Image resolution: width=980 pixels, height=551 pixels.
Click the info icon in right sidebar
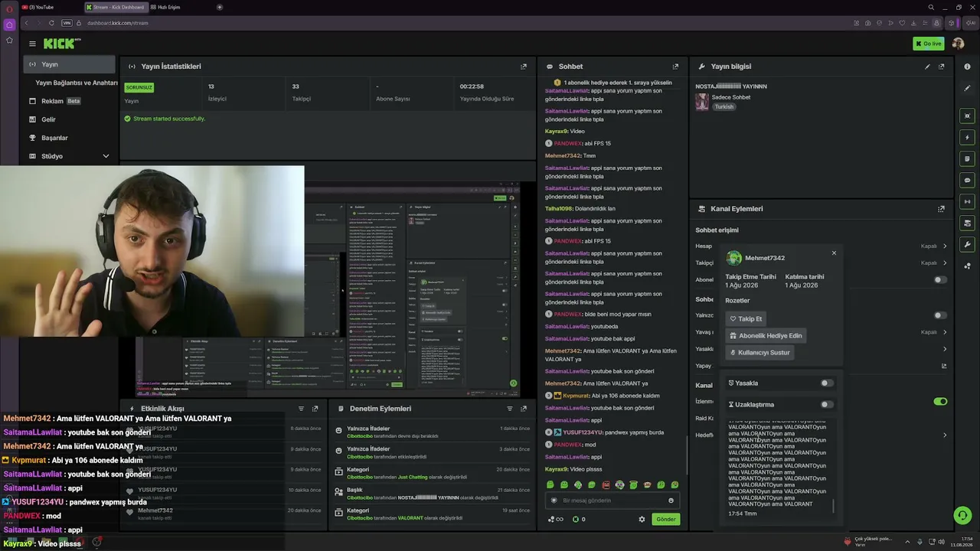pyautogui.click(x=968, y=67)
